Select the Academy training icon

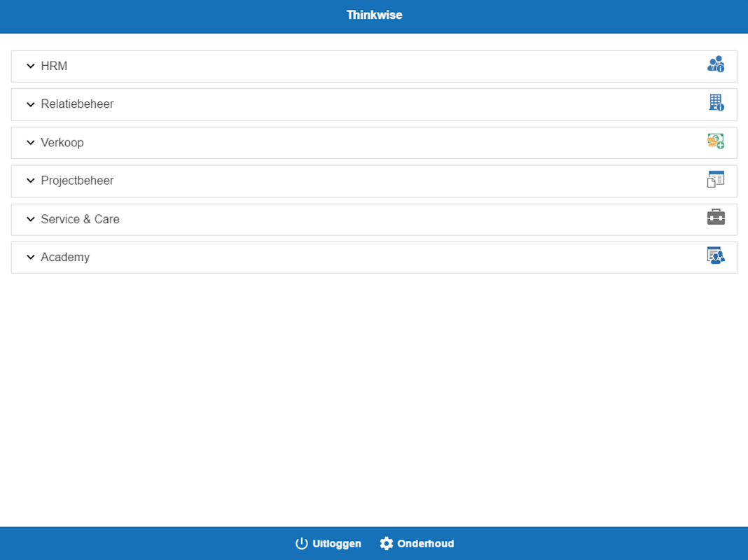[716, 255]
